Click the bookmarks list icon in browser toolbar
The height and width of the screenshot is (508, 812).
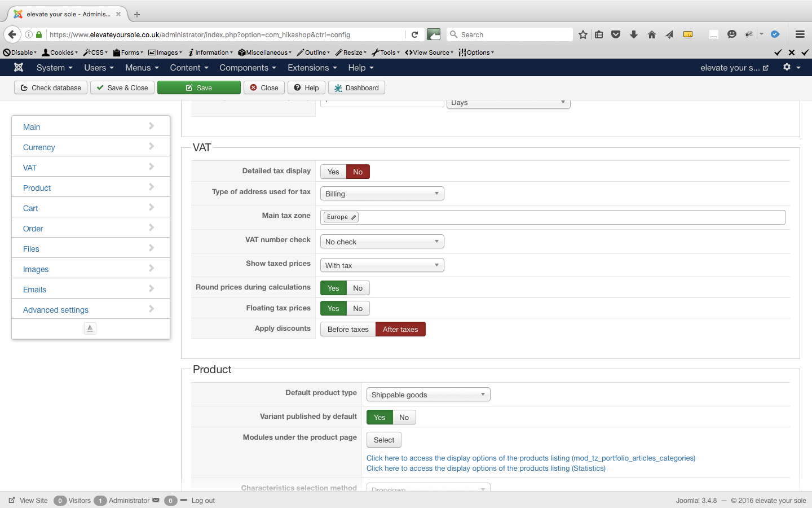click(599, 34)
